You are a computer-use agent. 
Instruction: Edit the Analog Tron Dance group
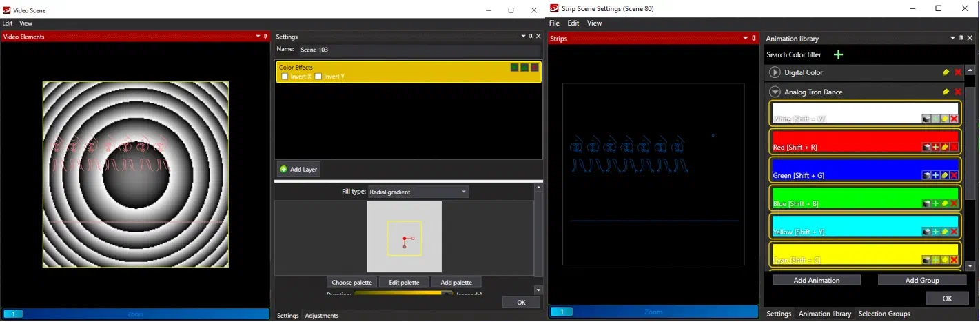click(946, 92)
